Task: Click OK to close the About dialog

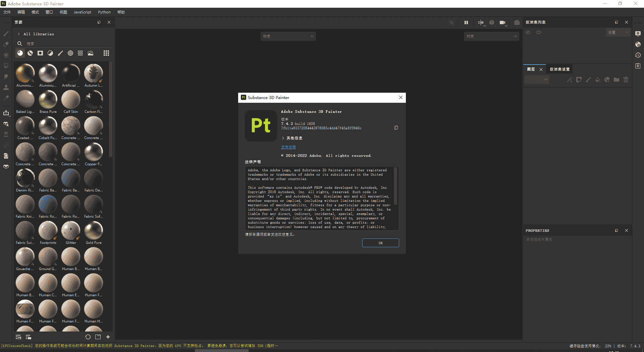Action: pyautogui.click(x=380, y=243)
